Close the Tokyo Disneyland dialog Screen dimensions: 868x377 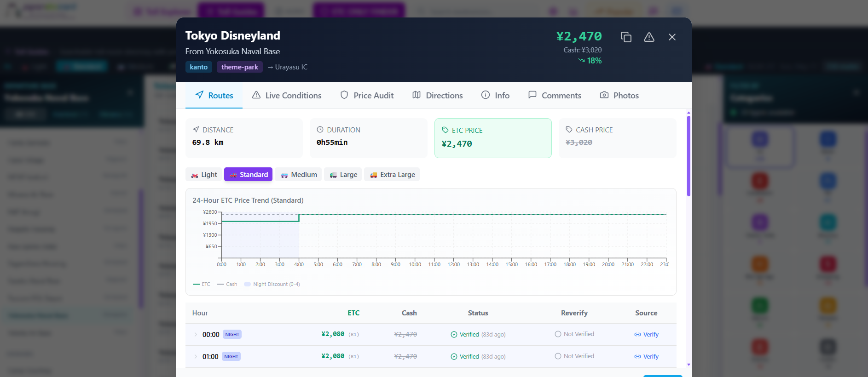pos(672,37)
